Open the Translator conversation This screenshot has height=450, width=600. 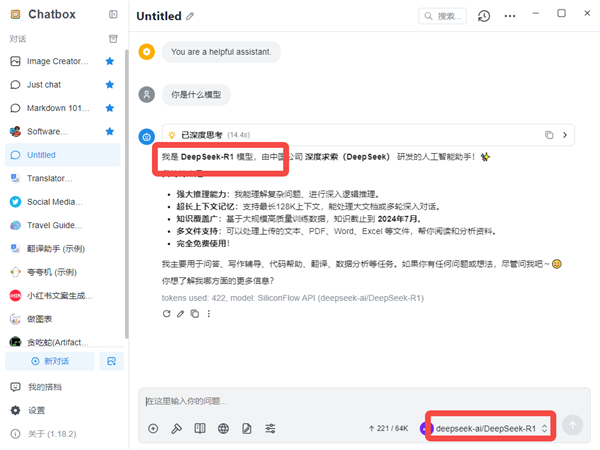coord(62,178)
